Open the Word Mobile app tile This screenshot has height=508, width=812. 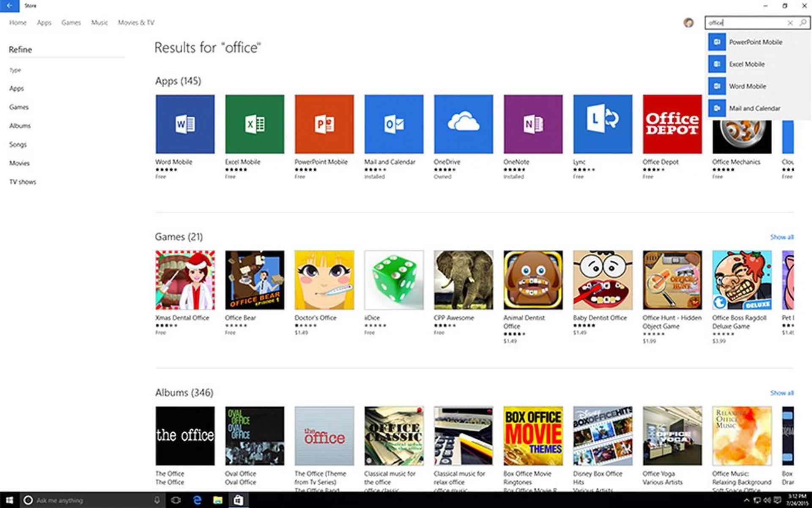pyautogui.click(x=185, y=124)
